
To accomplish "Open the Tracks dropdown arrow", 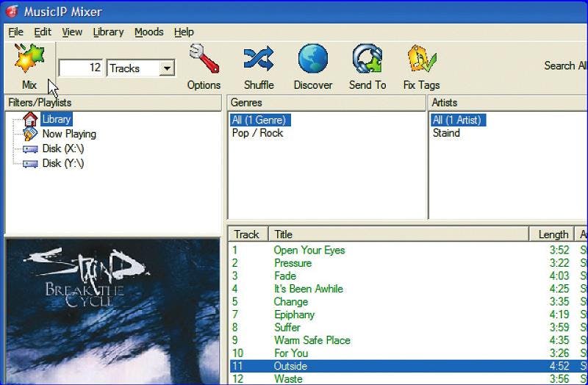I will (167, 68).
